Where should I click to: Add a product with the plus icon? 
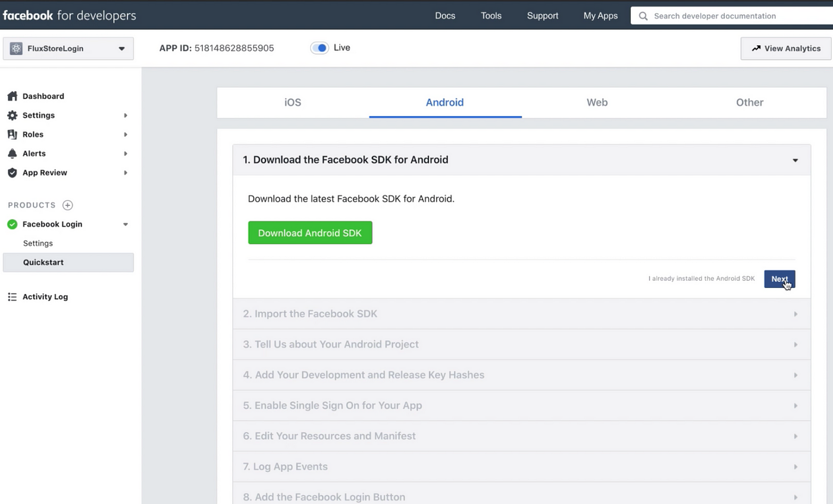click(68, 205)
